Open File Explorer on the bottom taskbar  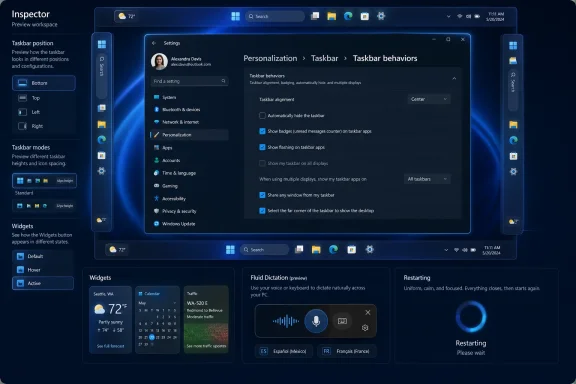tap(316, 250)
